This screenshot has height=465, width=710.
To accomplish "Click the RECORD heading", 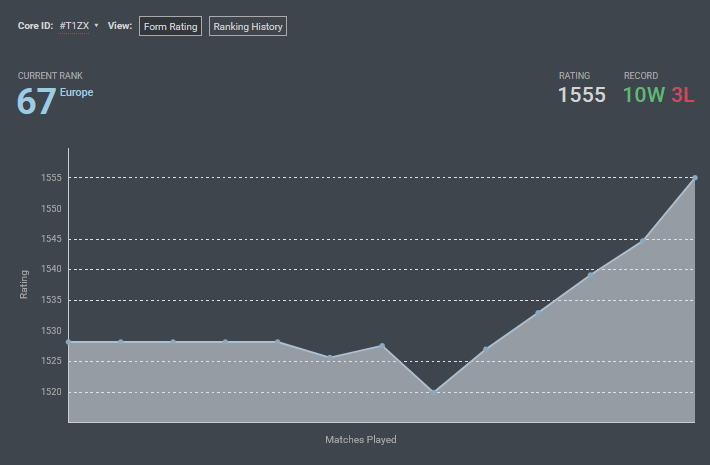I will click(641, 76).
